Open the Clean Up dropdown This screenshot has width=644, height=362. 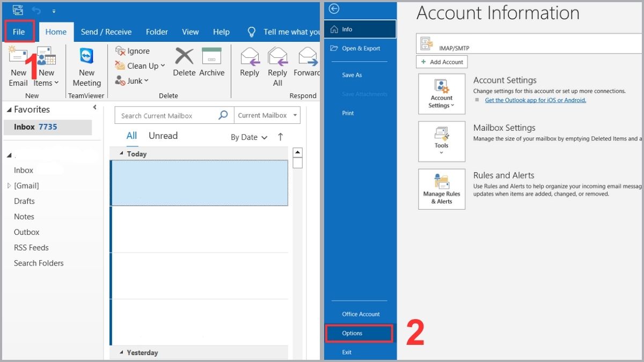point(140,66)
